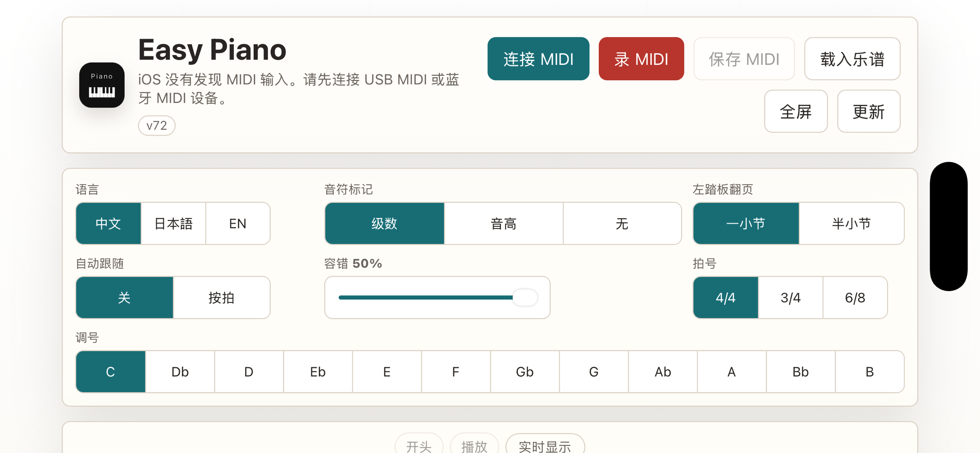This screenshot has height=453, width=980.
Task: Start recording with 录 MIDI button
Action: [x=641, y=59]
